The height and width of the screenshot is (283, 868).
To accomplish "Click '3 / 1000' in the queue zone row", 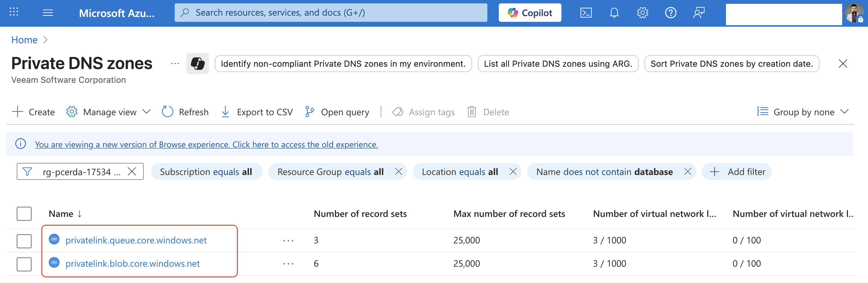I will point(609,240).
